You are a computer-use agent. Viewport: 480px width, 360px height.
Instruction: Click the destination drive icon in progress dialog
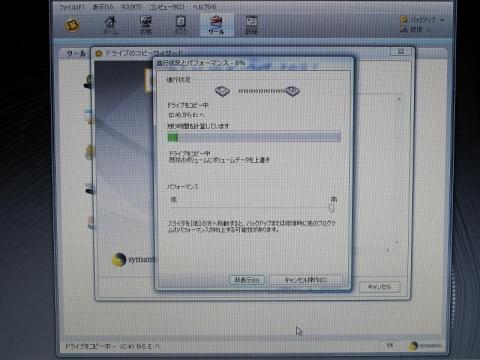point(292,91)
